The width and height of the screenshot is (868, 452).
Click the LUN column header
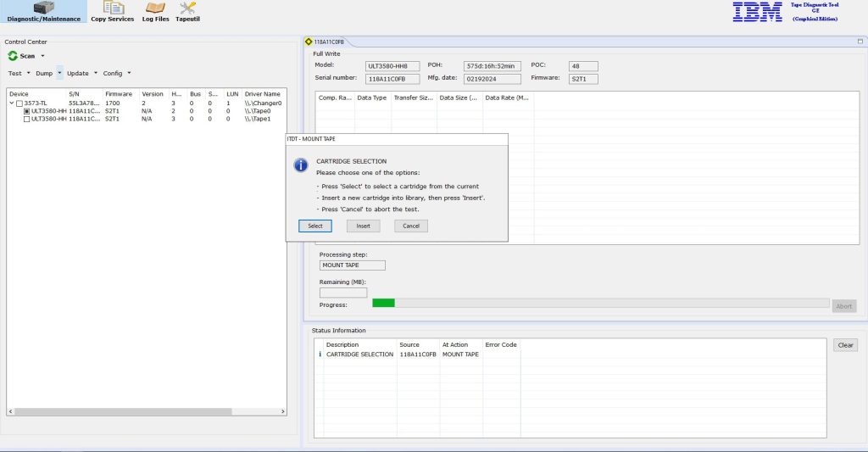(232, 94)
